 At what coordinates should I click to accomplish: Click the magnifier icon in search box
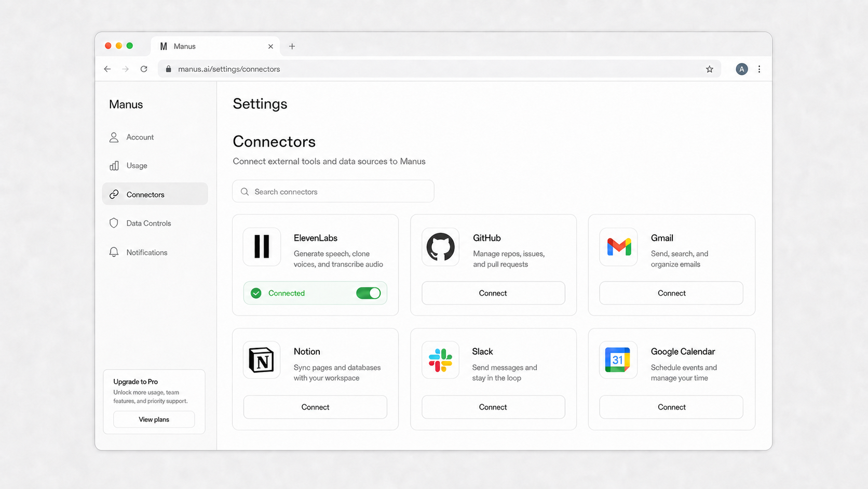[245, 192]
